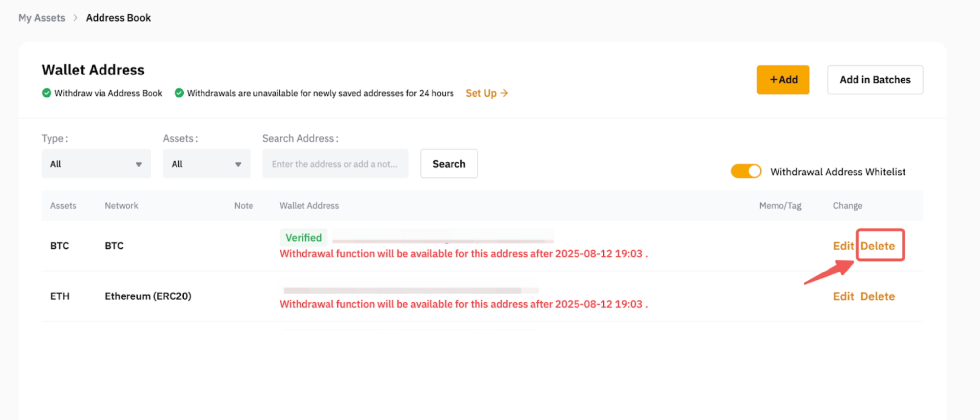The width and height of the screenshot is (980, 420).
Task: Delete the BTC wallet address
Action: click(878, 246)
